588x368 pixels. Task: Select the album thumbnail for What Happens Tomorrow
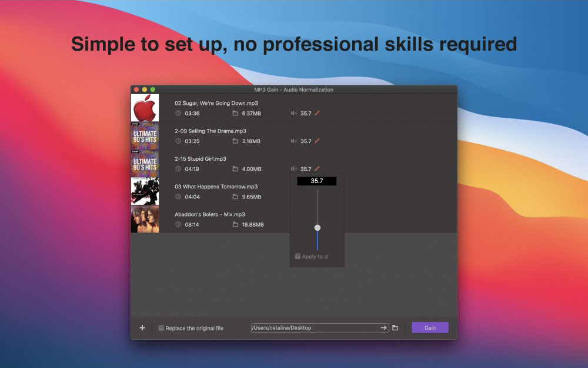[145, 191]
